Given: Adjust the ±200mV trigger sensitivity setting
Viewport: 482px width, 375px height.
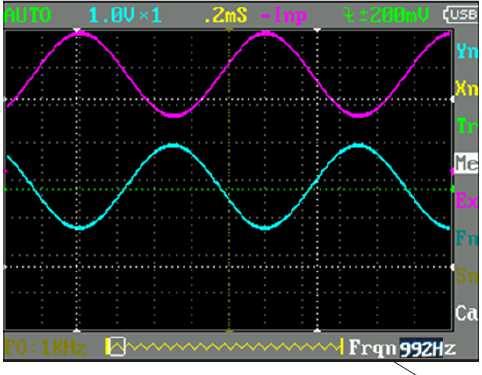Looking at the screenshot, I should pos(386,15).
